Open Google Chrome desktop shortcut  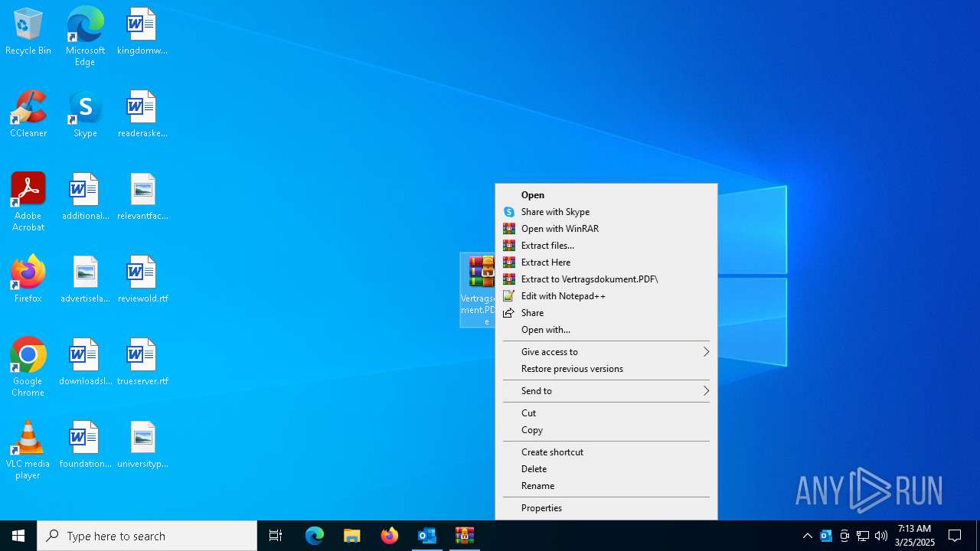[28, 367]
